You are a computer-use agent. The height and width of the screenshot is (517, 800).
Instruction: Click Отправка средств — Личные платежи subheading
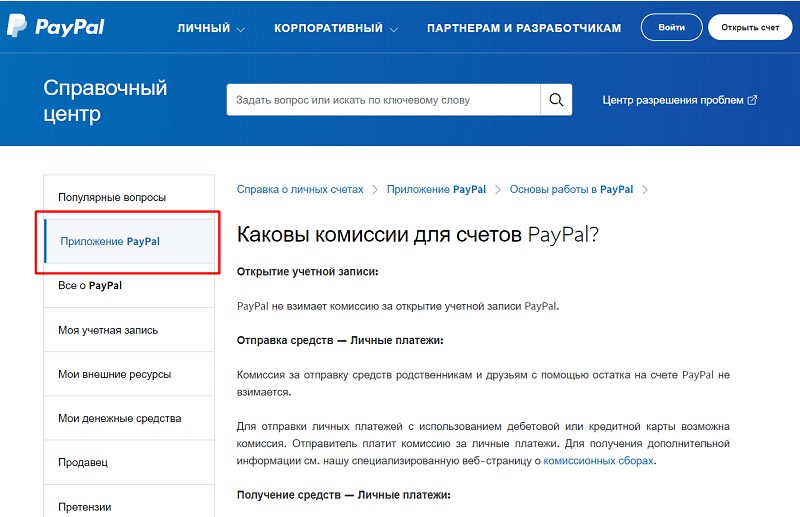coord(340,340)
